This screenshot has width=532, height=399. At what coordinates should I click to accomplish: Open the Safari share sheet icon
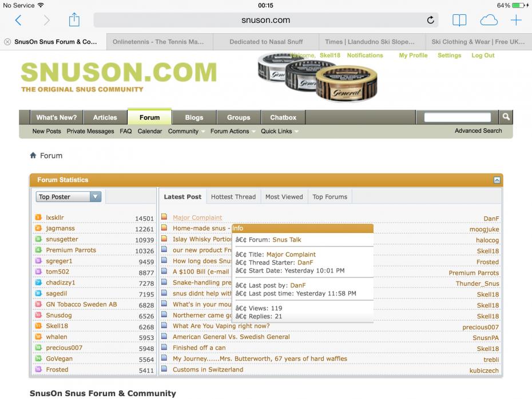(74, 20)
